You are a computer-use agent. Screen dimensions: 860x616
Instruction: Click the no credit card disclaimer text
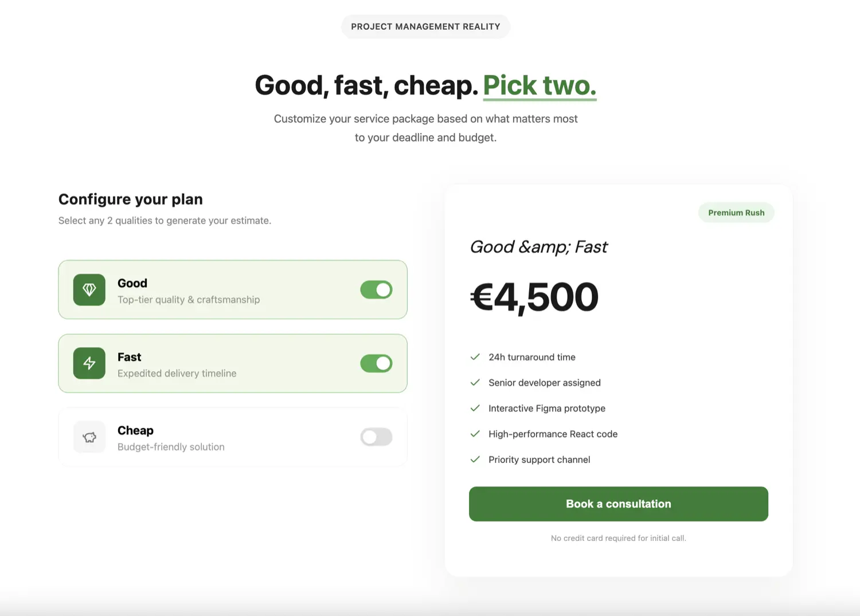point(618,537)
